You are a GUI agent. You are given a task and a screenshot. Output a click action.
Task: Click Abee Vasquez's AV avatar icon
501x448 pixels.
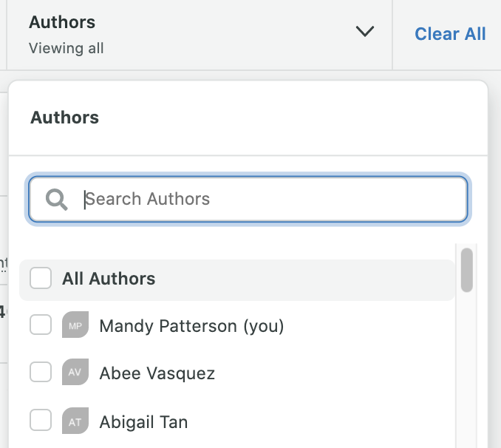75,372
